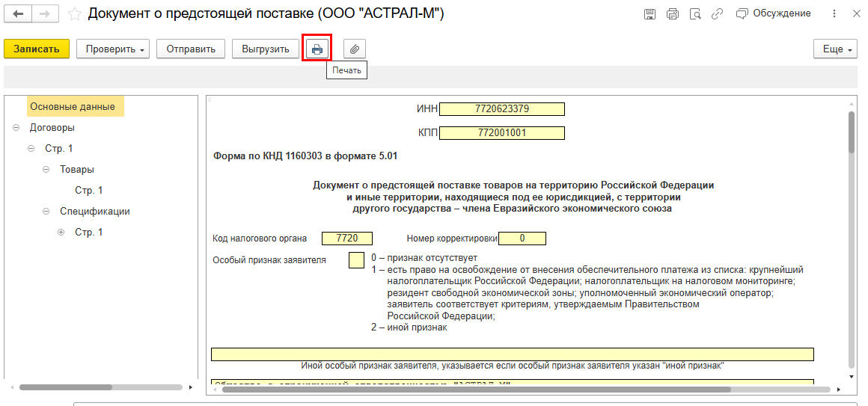Open the Еще dropdown menu

(x=835, y=49)
